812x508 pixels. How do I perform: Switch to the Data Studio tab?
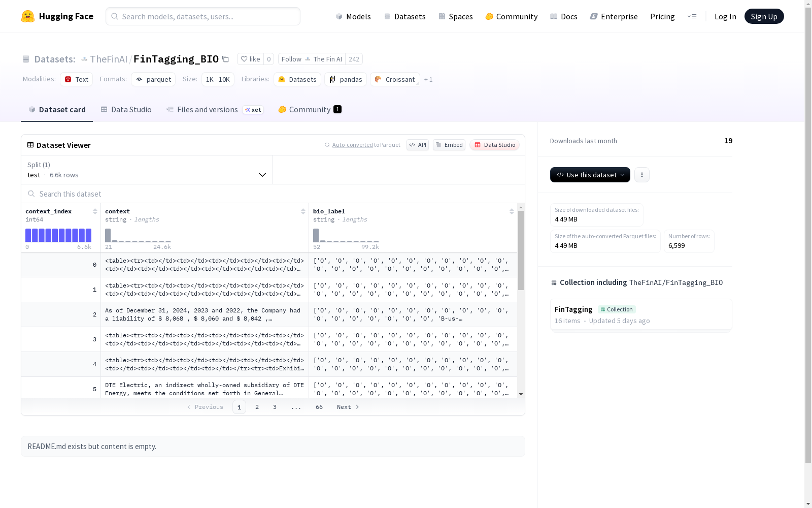[126, 110]
